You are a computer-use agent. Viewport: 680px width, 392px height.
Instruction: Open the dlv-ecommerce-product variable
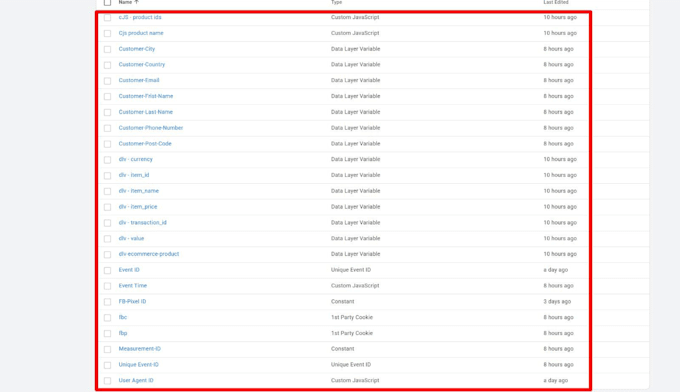149,254
